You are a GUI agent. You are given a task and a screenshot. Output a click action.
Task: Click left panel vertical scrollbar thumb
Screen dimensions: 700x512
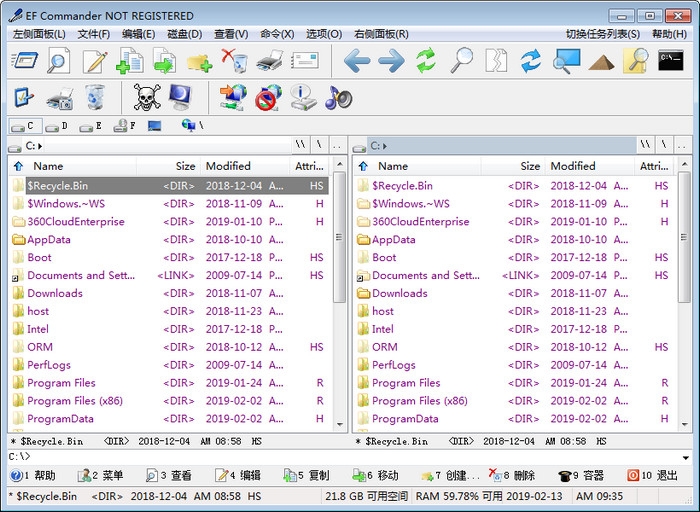click(340, 237)
